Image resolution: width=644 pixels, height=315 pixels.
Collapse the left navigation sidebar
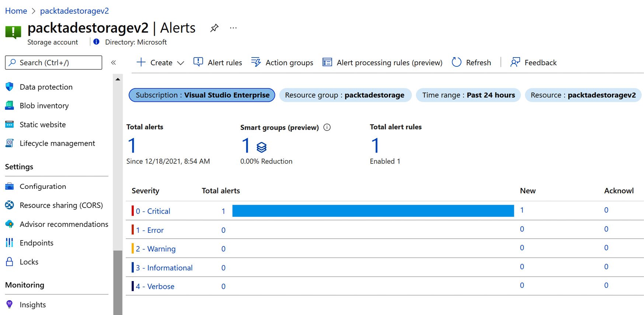coord(114,62)
